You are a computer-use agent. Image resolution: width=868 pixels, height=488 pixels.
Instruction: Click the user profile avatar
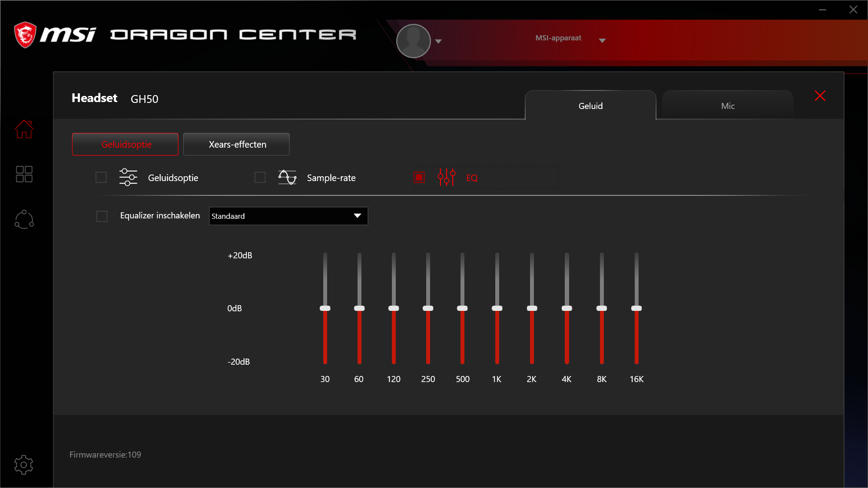(x=414, y=41)
